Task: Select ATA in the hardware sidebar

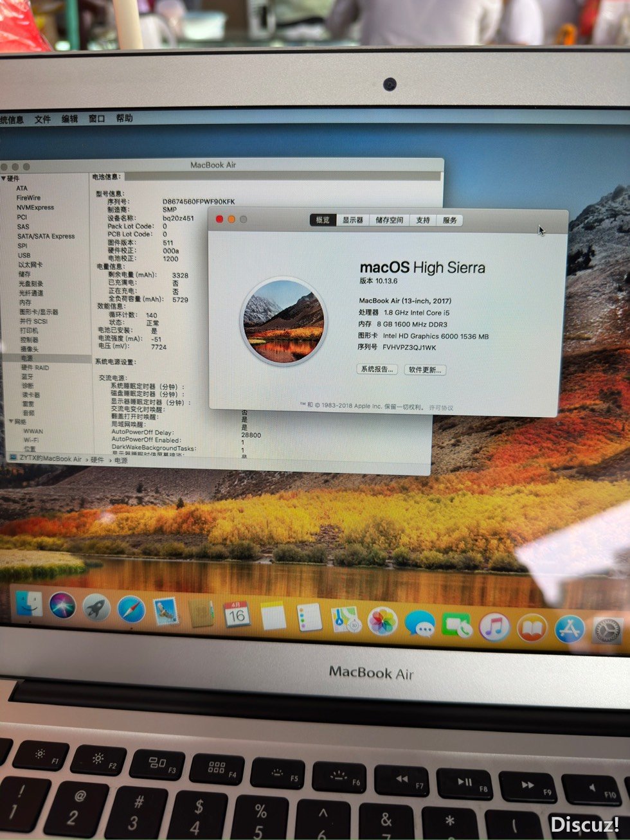Action: [x=22, y=188]
